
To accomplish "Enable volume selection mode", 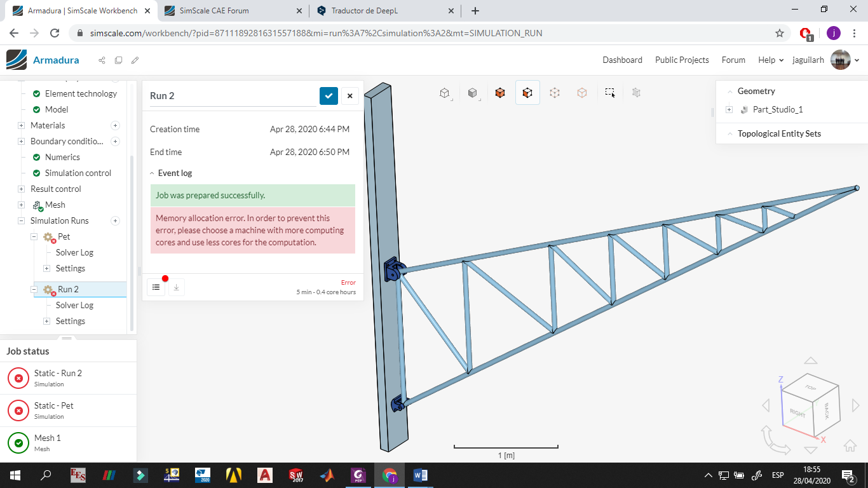I will click(x=499, y=93).
